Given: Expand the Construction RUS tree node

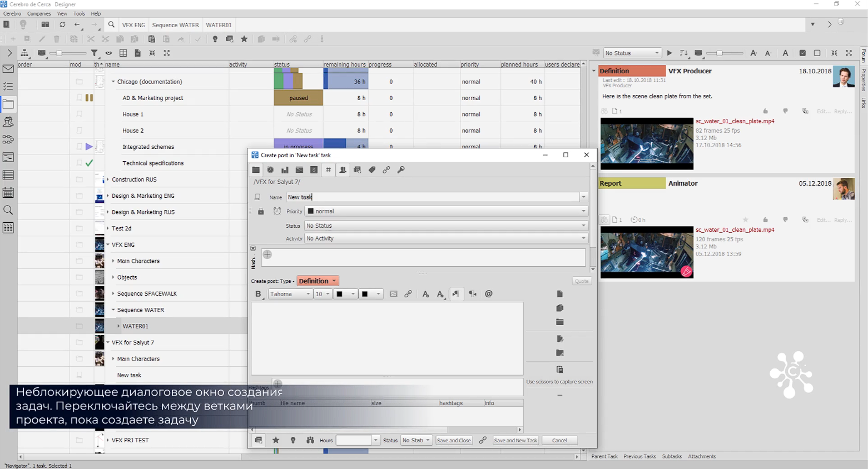Looking at the screenshot, I should click(108, 179).
